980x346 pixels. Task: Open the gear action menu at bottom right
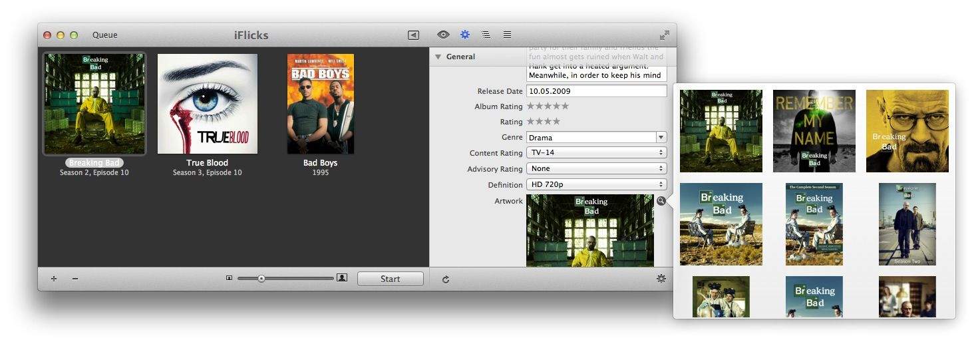click(x=661, y=279)
